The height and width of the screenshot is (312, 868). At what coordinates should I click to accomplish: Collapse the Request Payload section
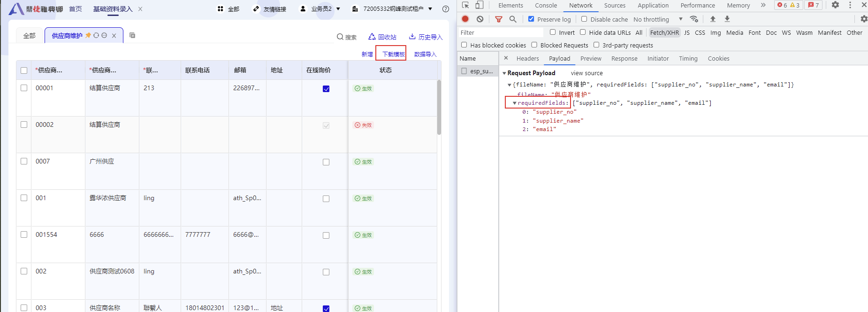coord(504,73)
